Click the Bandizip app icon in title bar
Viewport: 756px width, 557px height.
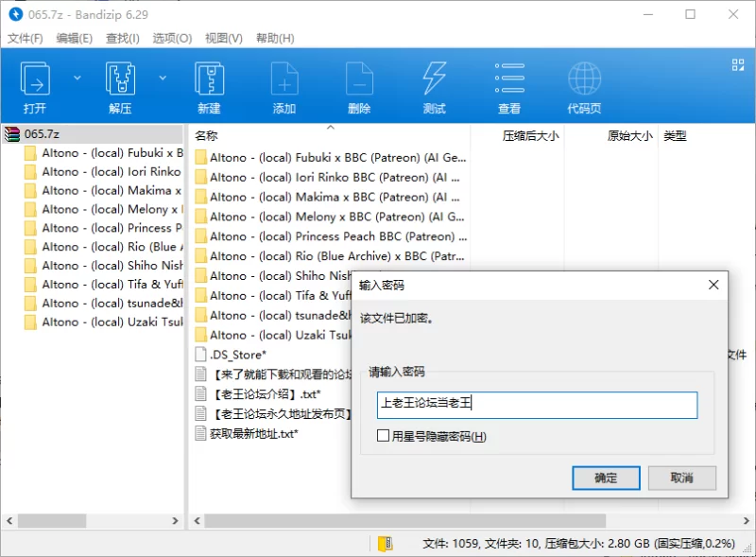[15, 14]
